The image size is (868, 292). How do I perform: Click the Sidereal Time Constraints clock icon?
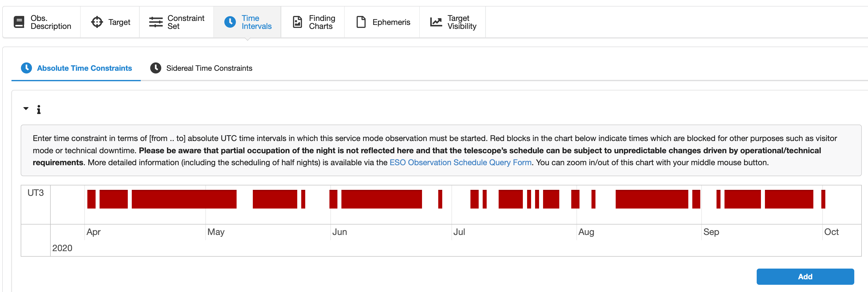[x=156, y=68]
